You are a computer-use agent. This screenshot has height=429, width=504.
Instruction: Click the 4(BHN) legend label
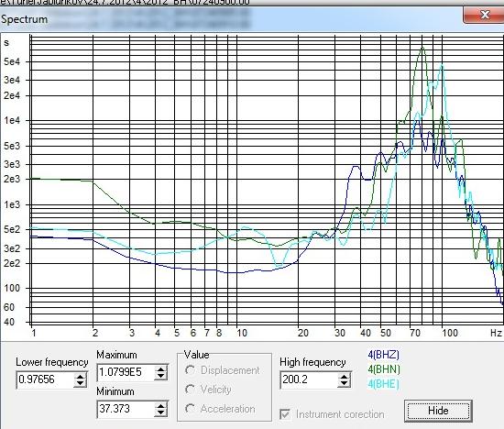tap(384, 369)
